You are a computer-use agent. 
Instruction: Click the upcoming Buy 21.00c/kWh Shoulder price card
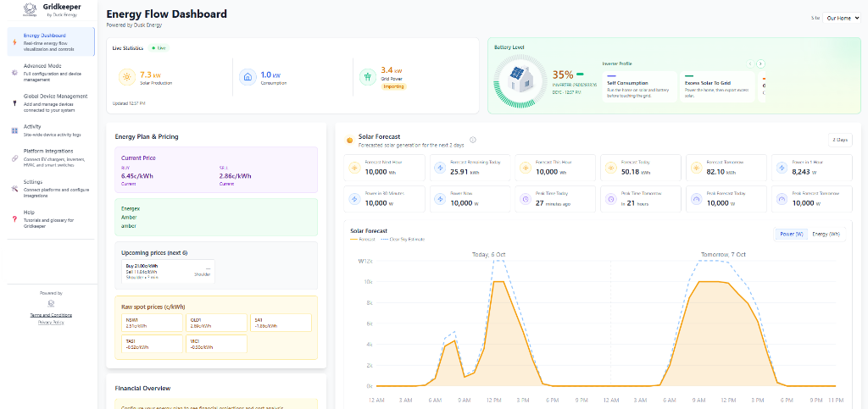coord(168,272)
